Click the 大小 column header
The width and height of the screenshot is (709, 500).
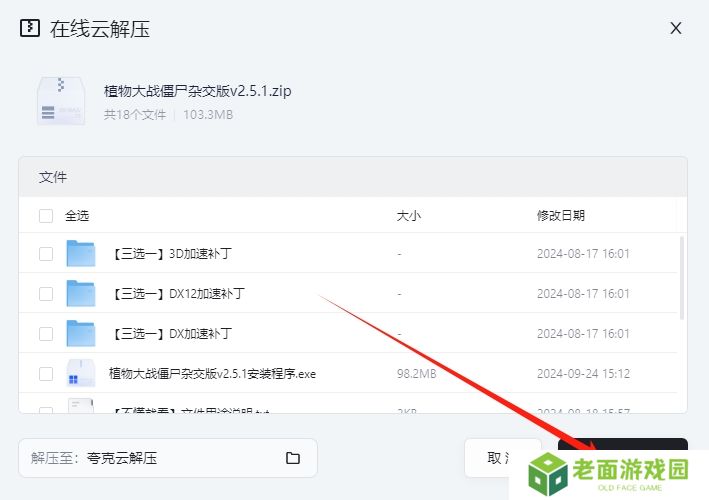[408, 216]
